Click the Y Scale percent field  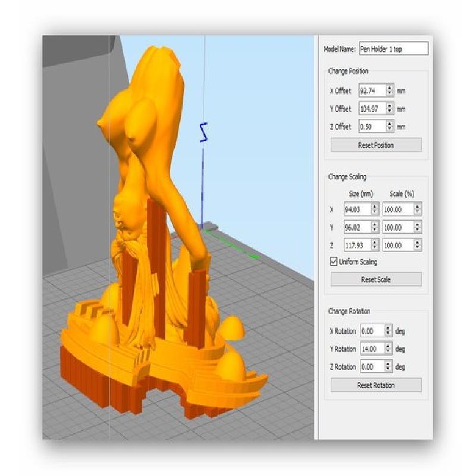(x=398, y=227)
